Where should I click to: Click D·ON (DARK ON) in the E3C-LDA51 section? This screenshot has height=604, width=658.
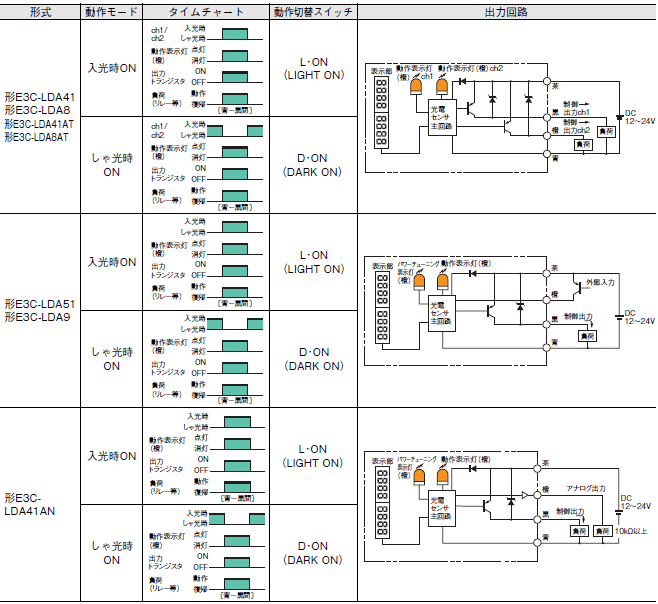(314, 359)
